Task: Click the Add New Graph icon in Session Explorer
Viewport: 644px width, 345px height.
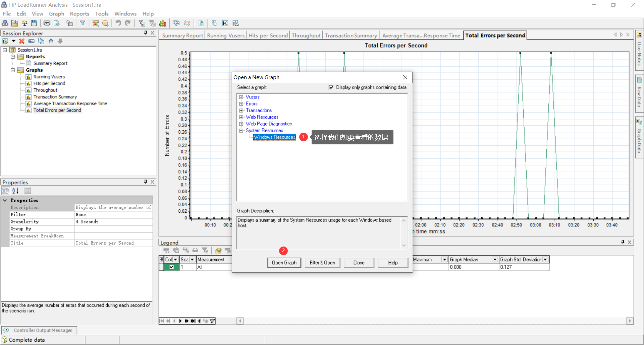Action: pyautogui.click(x=5, y=41)
